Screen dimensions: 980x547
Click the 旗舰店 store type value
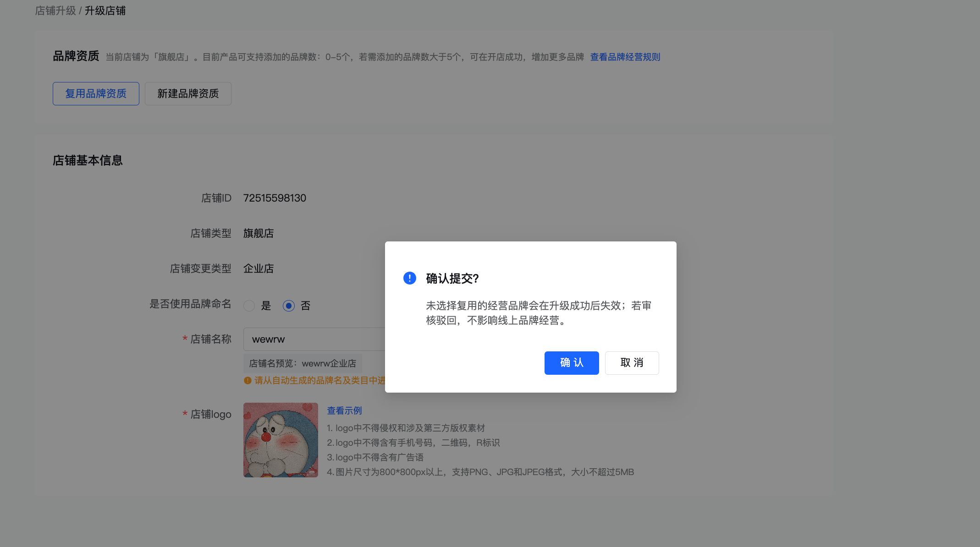258,233
